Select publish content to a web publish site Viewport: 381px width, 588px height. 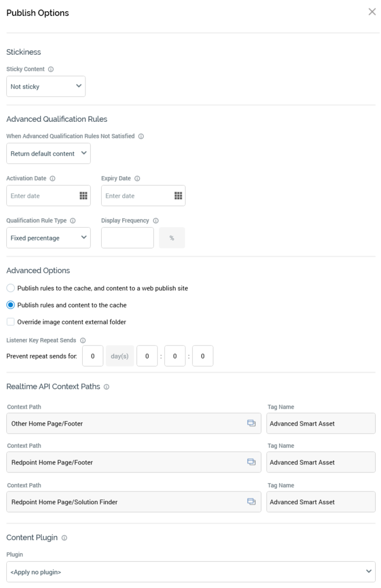tap(11, 288)
